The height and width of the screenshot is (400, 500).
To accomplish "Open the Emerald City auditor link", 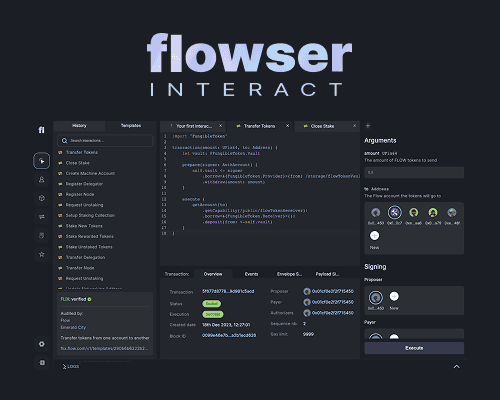I will click(73, 327).
